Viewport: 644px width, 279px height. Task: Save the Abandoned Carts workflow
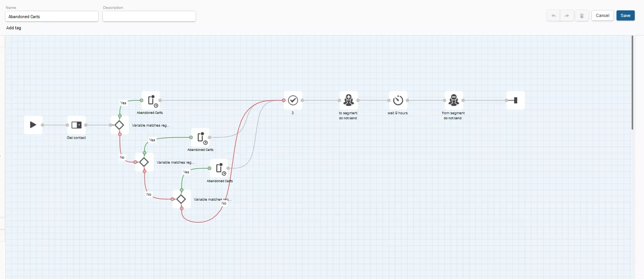click(x=625, y=16)
